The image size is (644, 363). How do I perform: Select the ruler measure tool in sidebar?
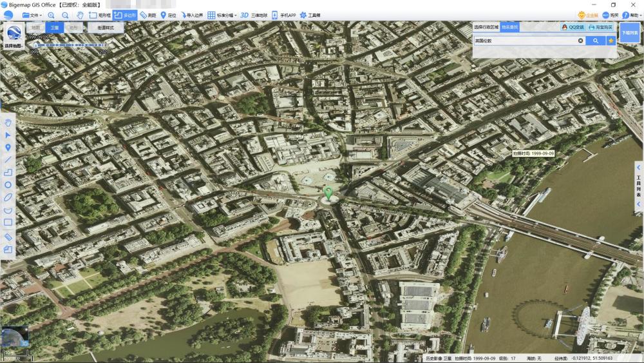coord(8,237)
